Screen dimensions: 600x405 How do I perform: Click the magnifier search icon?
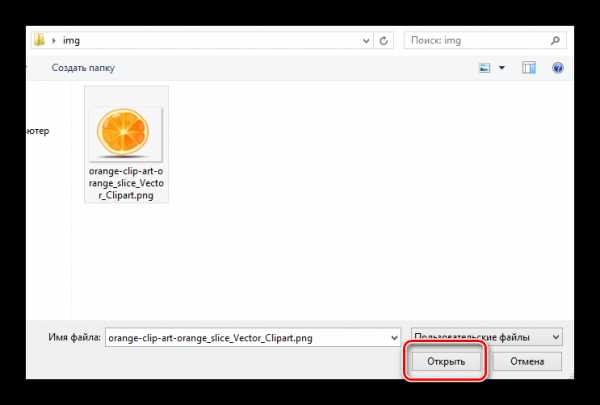click(x=555, y=40)
